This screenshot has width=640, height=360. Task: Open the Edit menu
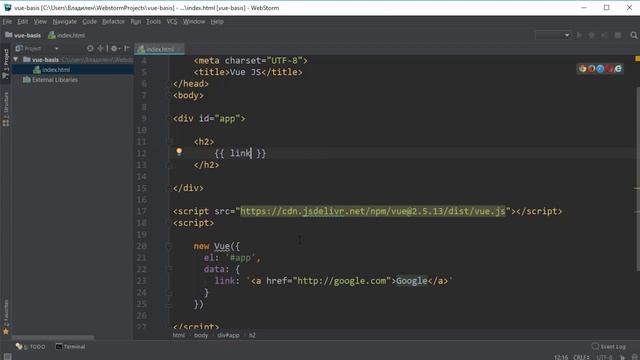[22, 22]
